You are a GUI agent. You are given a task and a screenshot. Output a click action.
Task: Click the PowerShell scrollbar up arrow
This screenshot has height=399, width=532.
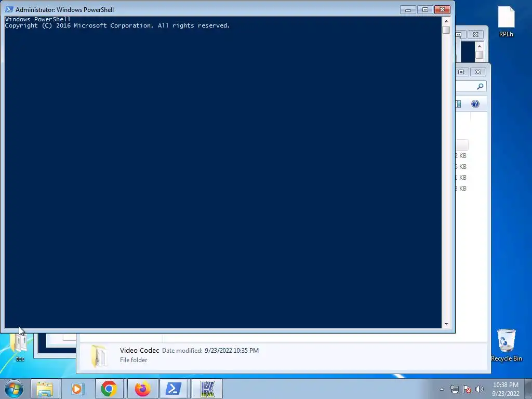446,21
